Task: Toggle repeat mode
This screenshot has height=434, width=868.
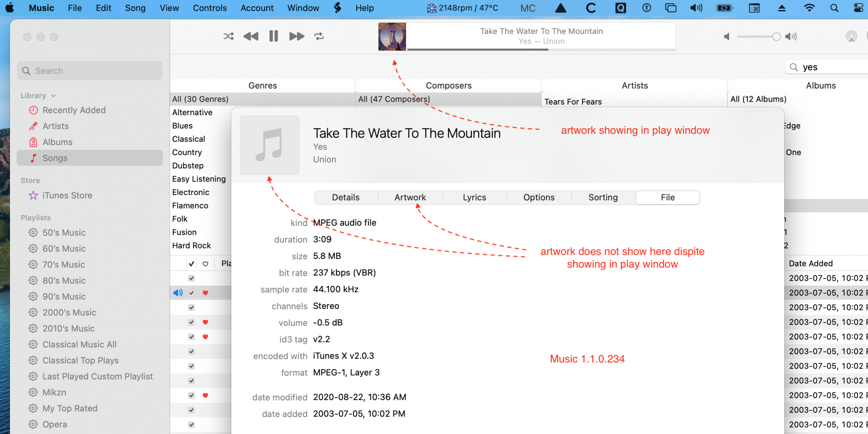Action: 319,36
